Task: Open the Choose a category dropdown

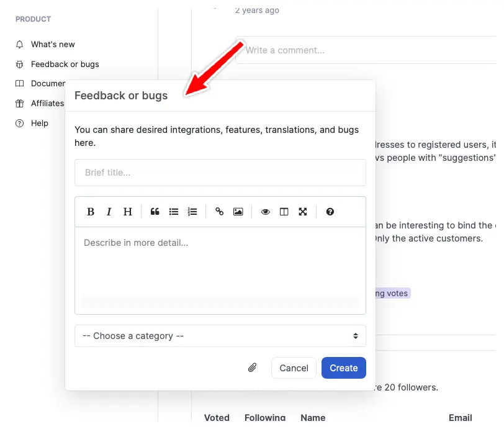Action: tap(220, 336)
